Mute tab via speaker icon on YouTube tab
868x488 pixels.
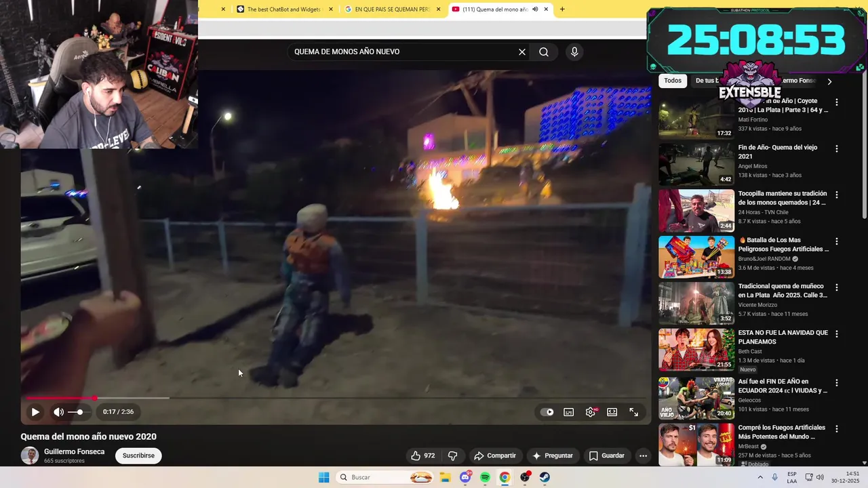(x=535, y=9)
